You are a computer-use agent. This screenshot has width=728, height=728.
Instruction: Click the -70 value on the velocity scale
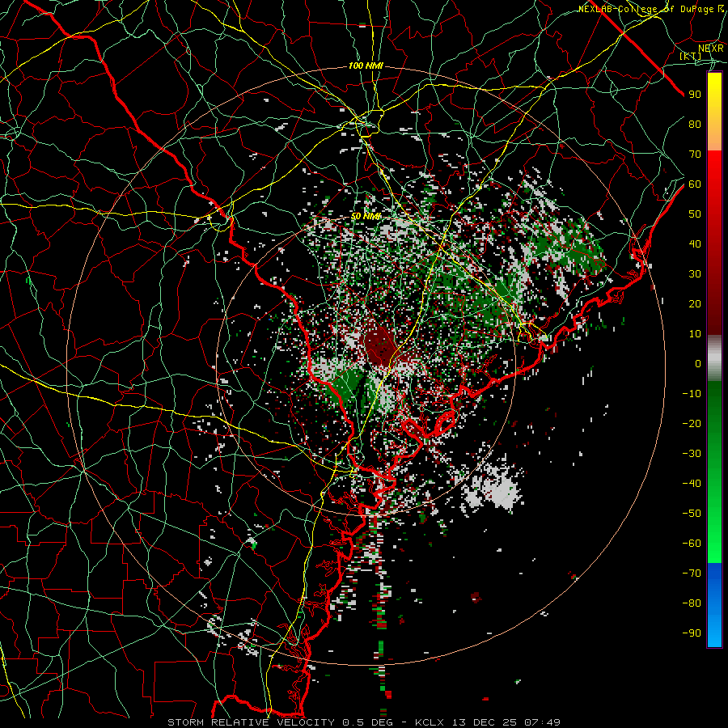[692, 574]
